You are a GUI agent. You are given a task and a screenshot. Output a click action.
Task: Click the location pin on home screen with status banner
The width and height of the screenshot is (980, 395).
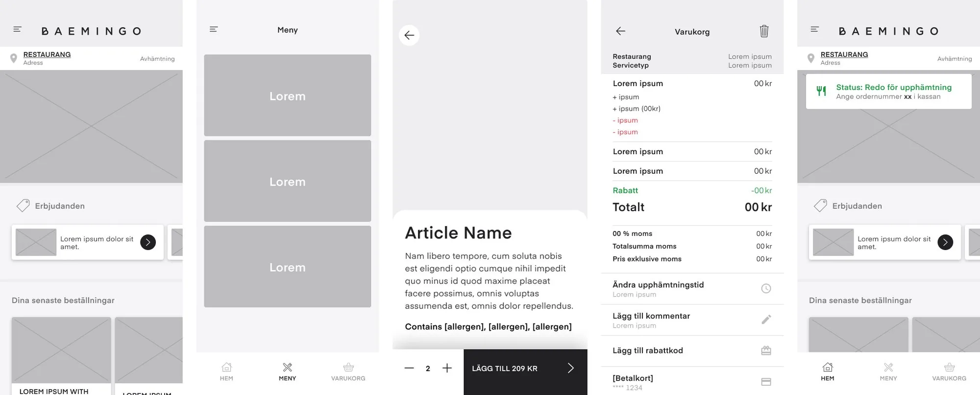pos(811,59)
